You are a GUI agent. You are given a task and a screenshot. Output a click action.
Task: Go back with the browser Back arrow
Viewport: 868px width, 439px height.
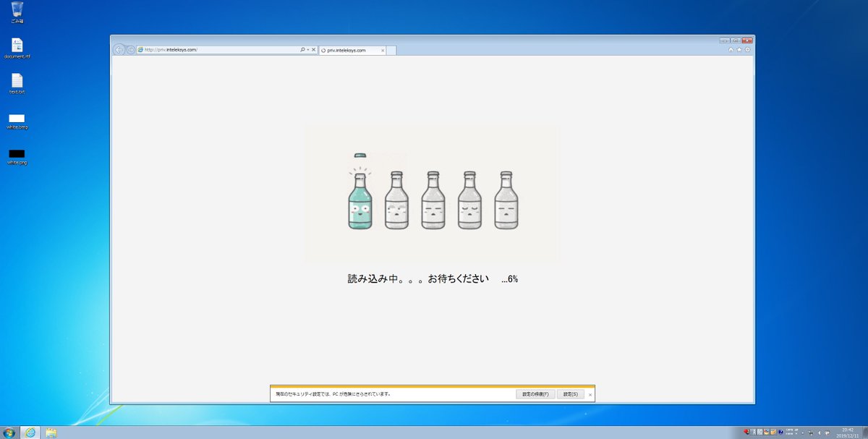[x=119, y=50]
